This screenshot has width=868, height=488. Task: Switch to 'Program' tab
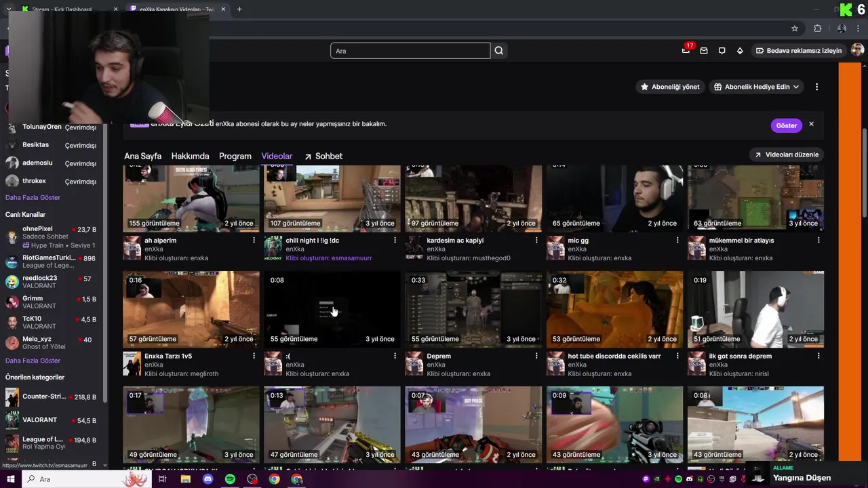(235, 156)
